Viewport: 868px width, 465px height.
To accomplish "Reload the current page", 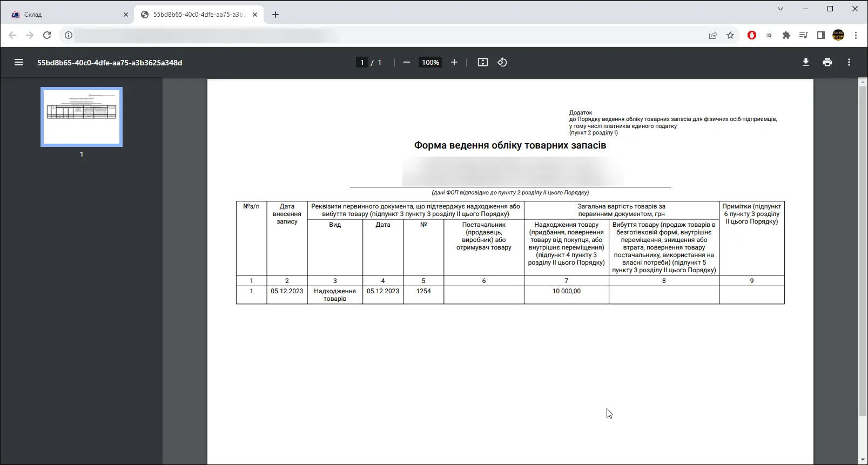I will pos(47,35).
